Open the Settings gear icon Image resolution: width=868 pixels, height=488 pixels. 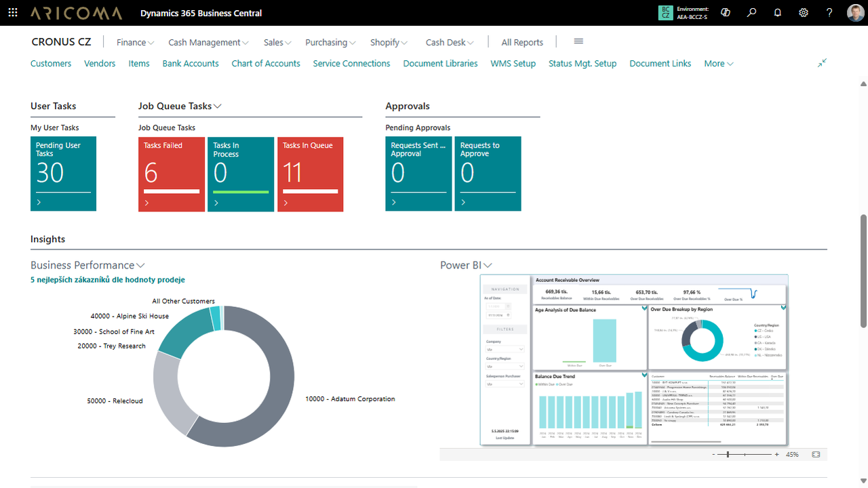click(804, 12)
